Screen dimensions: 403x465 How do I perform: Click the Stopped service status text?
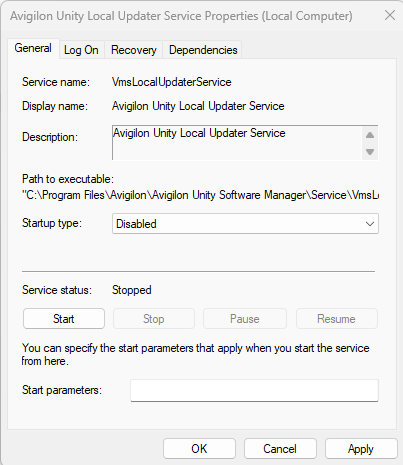click(132, 290)
